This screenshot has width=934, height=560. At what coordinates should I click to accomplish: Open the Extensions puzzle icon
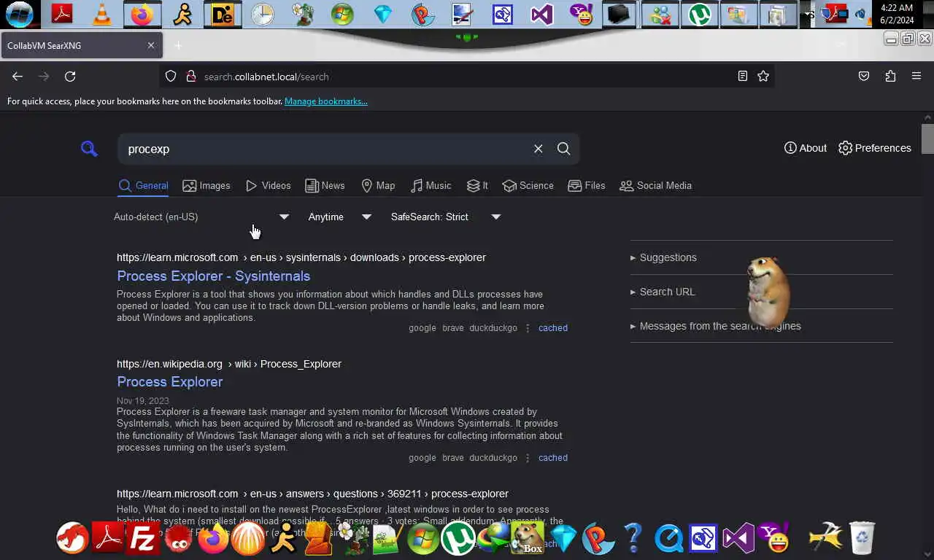tap(890, 76)
